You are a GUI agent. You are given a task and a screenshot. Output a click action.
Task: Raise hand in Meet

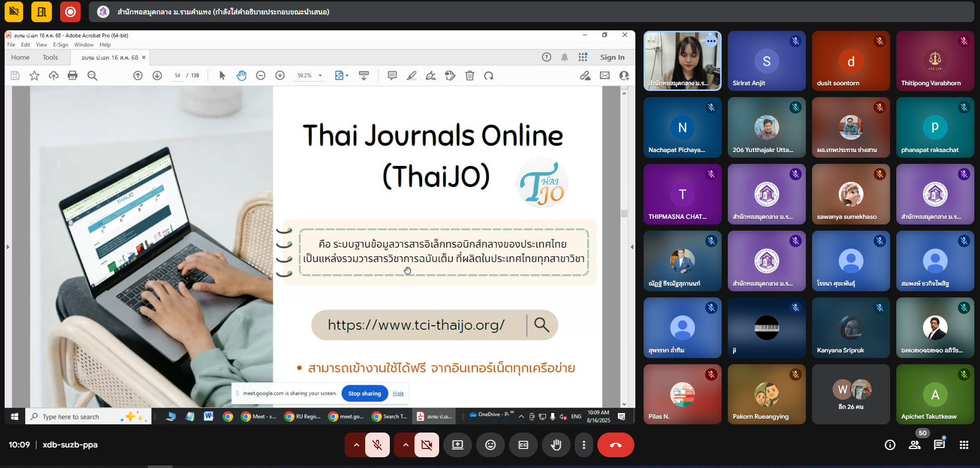[556, 445]
